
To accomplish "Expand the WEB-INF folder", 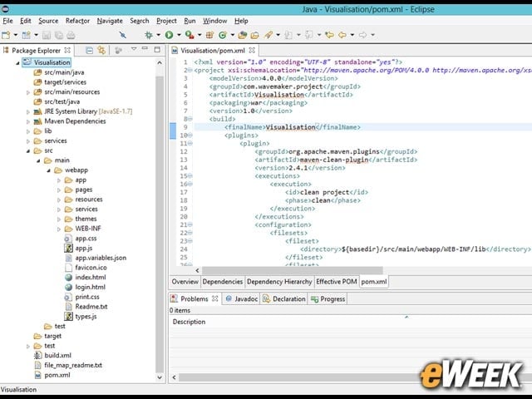I will (x=59, y=229).
